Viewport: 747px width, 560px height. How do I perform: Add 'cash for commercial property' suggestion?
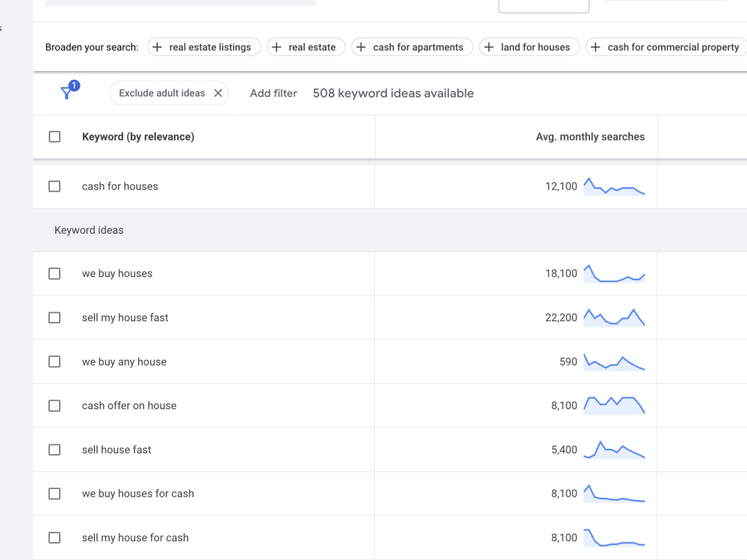coord(667,47)
